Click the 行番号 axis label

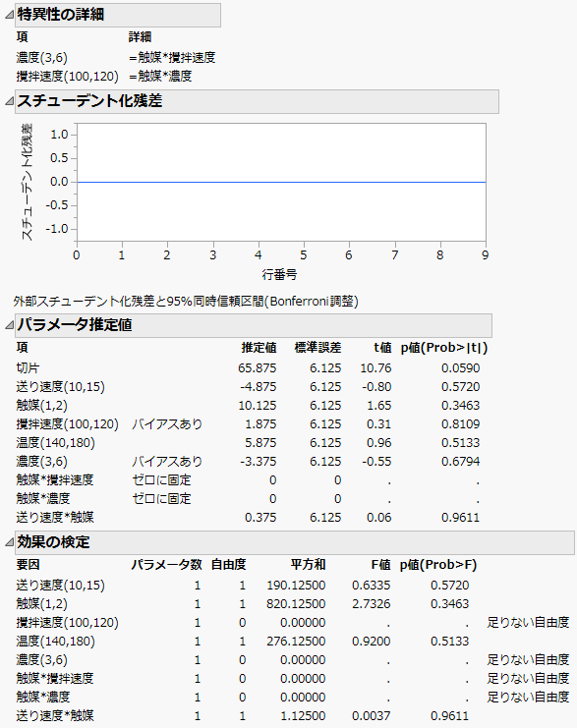(x=279, y=275)
